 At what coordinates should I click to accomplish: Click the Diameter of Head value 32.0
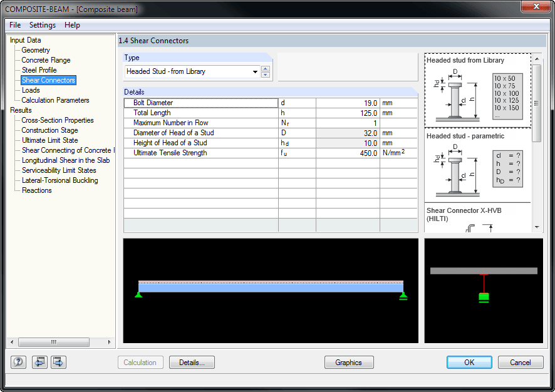[348, 133]
